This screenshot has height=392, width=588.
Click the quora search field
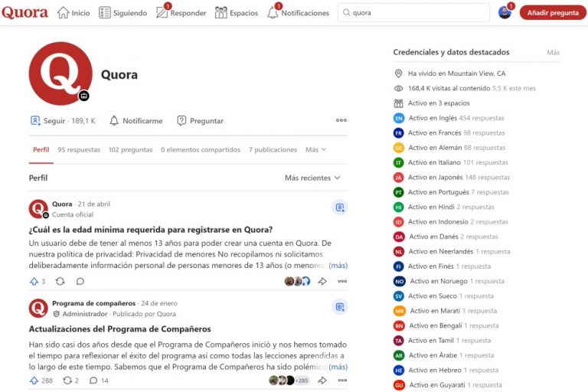(x=413, y=13)
